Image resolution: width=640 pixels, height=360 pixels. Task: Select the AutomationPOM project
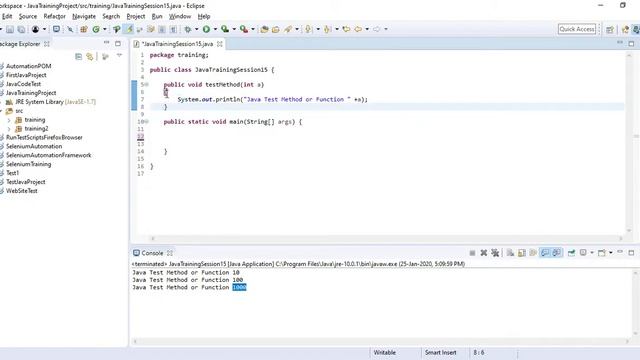[x=29, y=66]
